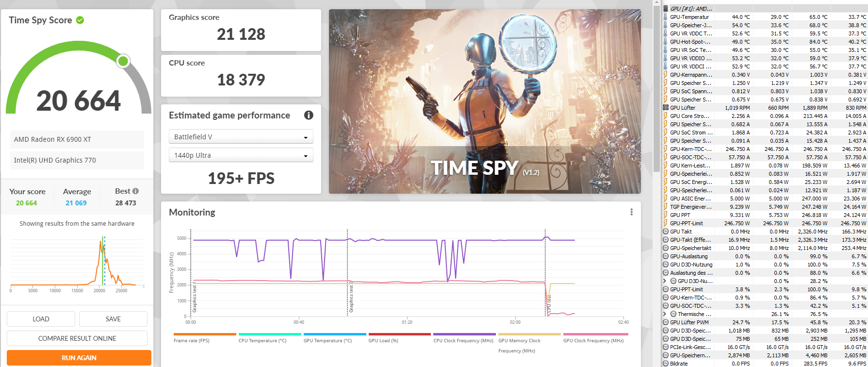Screen dimensions: 868x367
Task: Click the LOAD button
Action: tap(41, 319)
